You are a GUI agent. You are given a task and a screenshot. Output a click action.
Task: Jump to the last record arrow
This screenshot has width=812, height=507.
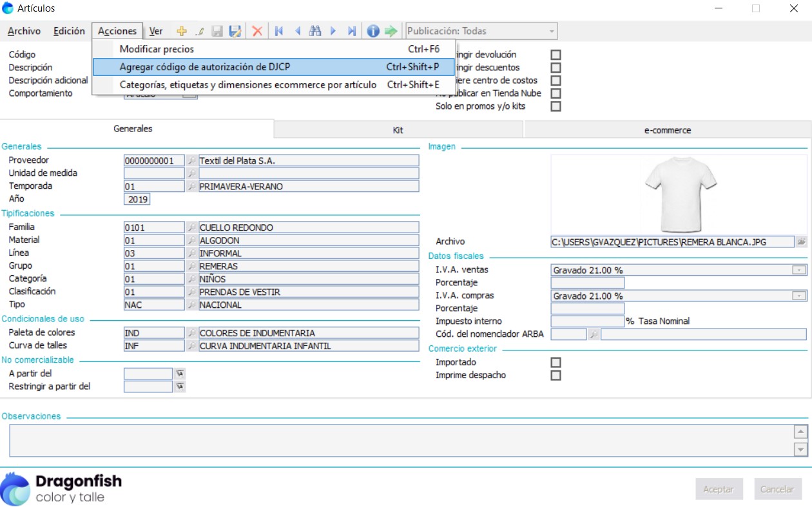pos(351,31)
